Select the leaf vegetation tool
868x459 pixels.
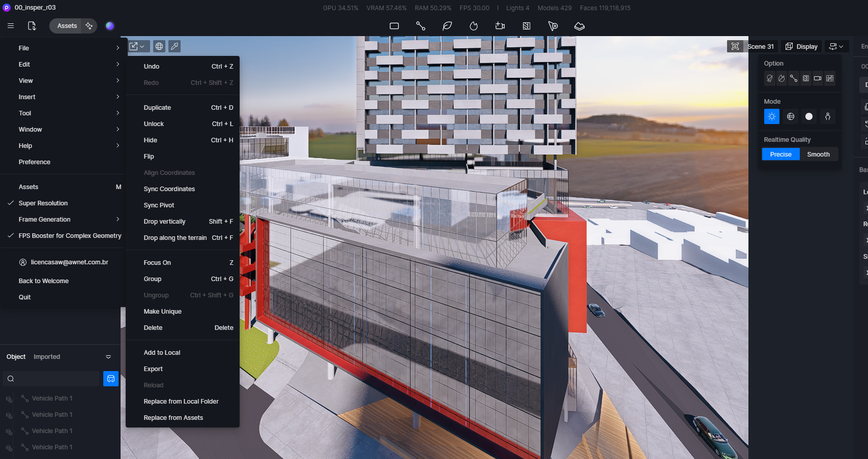tap(447, 26)
